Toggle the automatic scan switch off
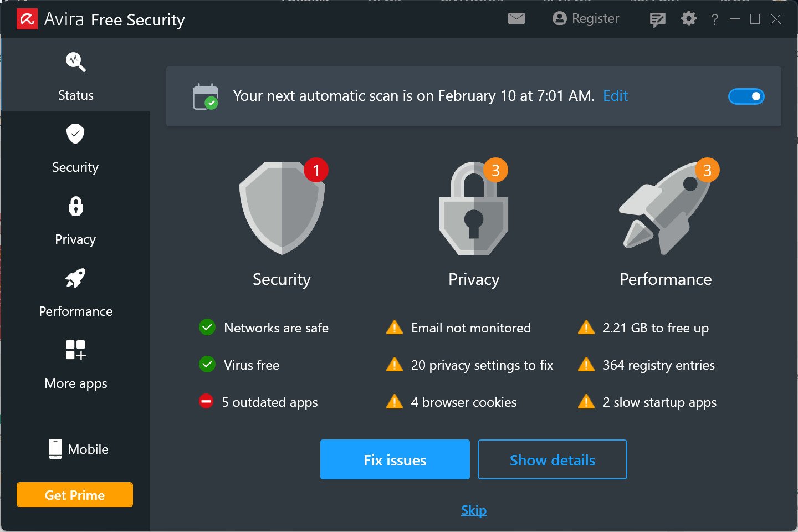798x532 pixels. pos(746,96)
